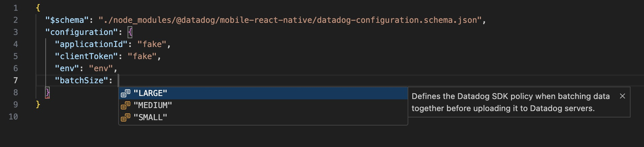
Task: Click the enum icon beside "LARGE"
Action: [x=126, y=93]
